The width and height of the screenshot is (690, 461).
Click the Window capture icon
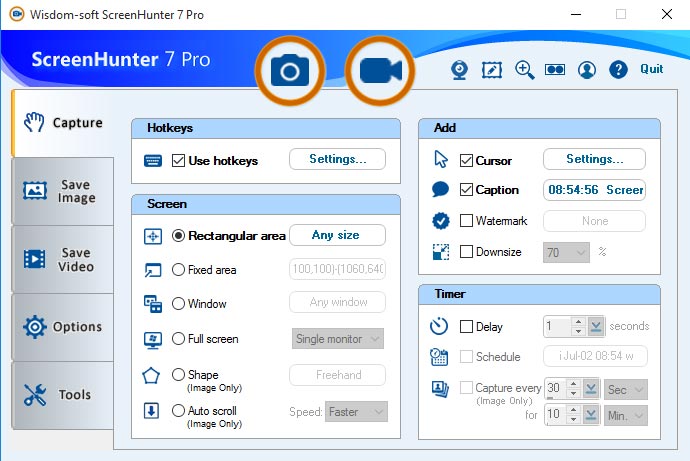(153, 304)
